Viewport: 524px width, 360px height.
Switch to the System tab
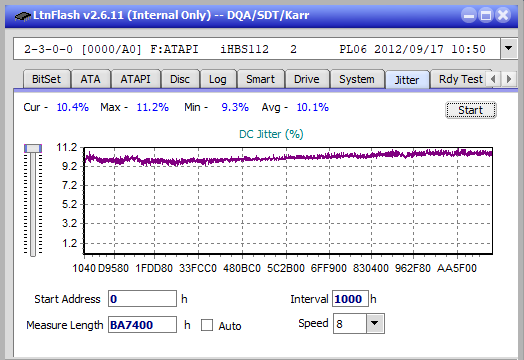click(357, 79)
